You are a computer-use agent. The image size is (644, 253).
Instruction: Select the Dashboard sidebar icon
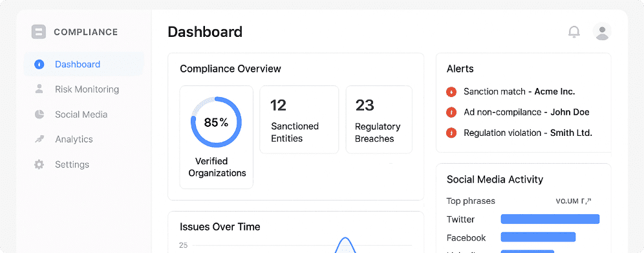pyautogui.click(x=39, y=65)
